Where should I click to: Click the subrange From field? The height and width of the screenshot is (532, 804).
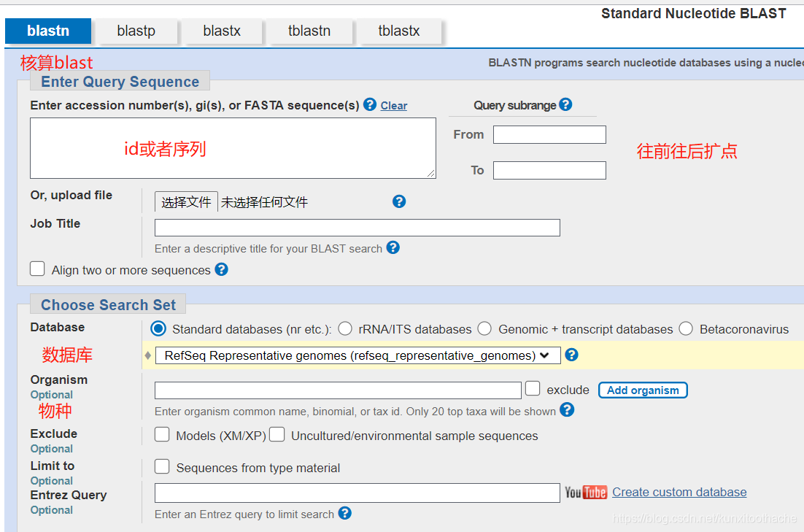pyautogui.click(x=549, y=134)
